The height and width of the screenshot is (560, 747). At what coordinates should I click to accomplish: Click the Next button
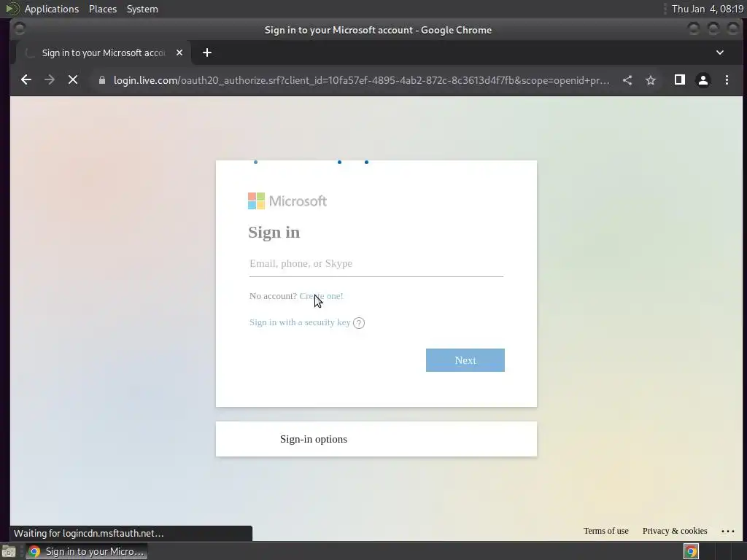pos(465,360)
